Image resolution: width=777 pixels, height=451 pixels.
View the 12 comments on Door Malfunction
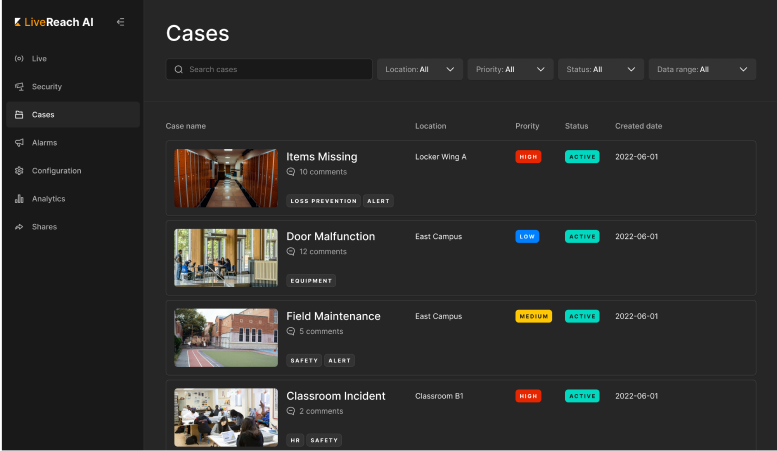click(323, 252)
